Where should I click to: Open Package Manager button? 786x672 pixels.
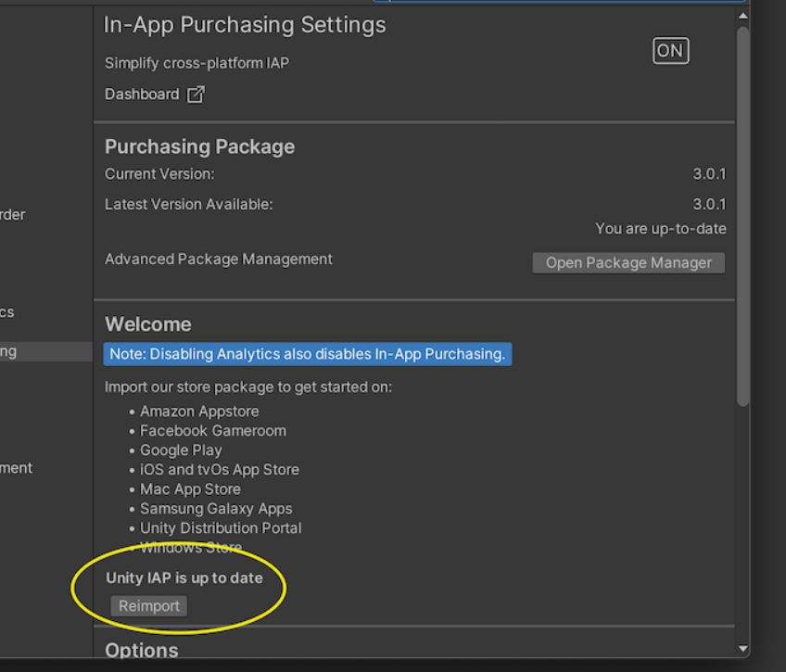coord(628,262)
